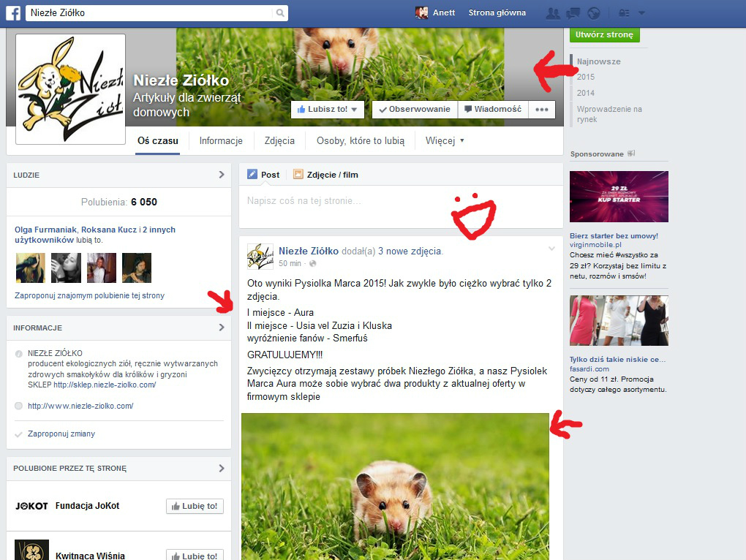Open the friend requests icon
Screen dimensions: 746x560
pos(552,13)
